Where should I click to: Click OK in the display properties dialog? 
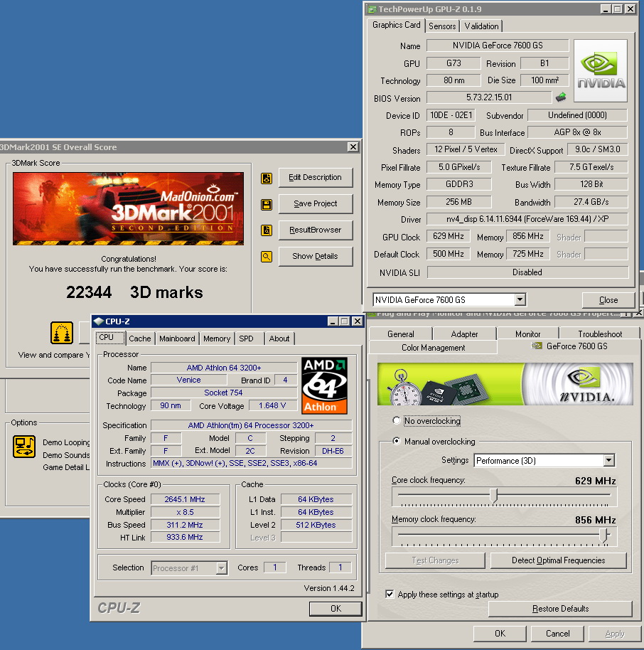(x=500, y=633)
